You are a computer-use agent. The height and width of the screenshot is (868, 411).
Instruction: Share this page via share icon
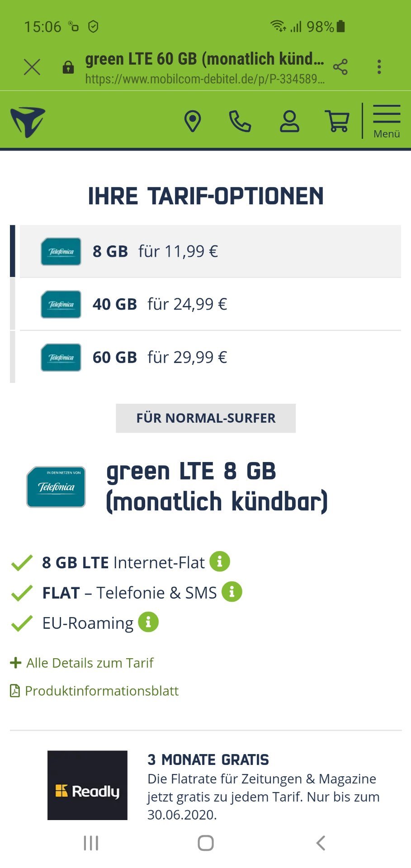click(340, 67)
